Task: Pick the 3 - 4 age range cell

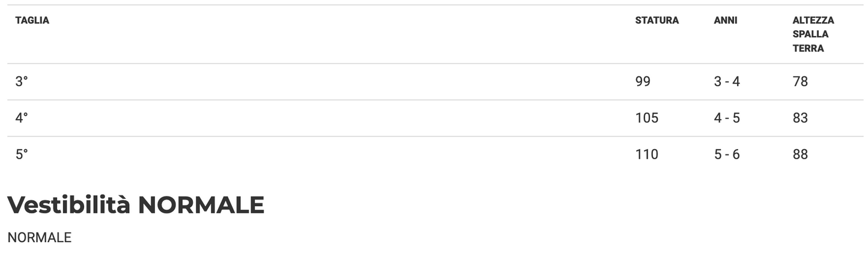Action: click(x=726, y=81)
